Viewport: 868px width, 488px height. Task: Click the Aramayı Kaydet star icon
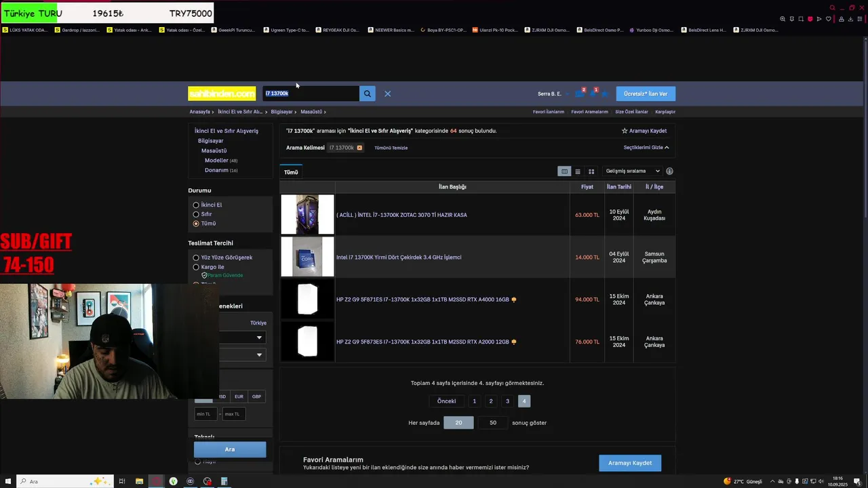click(x=625, y=131)
